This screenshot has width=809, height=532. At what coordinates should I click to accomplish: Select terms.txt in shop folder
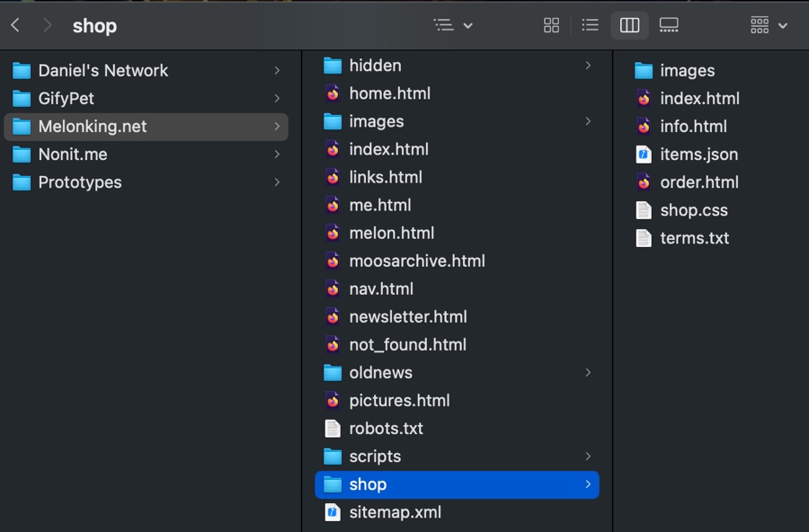coord(694,238)
